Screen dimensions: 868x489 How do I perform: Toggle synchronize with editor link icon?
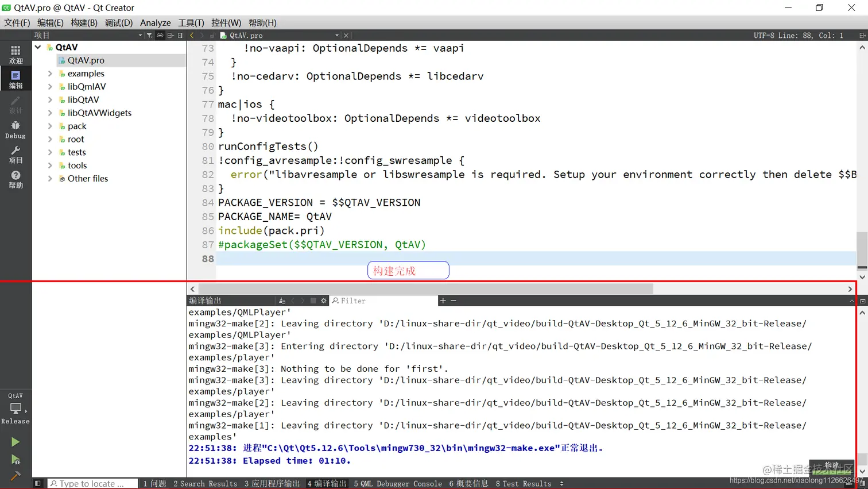(x=160, y=36)
